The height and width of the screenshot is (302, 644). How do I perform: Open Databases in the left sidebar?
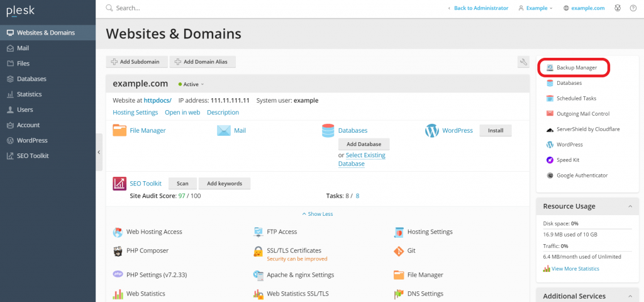(48, 79)
